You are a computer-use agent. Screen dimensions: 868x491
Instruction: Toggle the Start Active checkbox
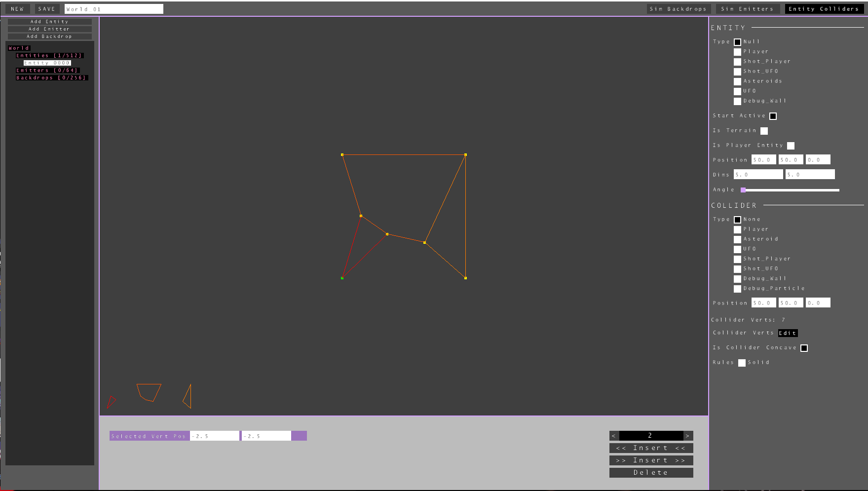(773, 116)
